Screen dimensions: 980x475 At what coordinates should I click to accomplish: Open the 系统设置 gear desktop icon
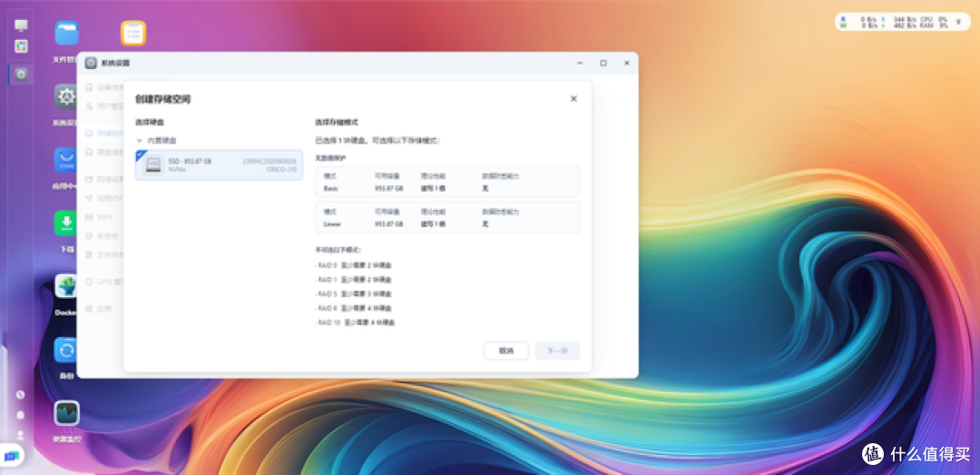(x=66, y=97)
